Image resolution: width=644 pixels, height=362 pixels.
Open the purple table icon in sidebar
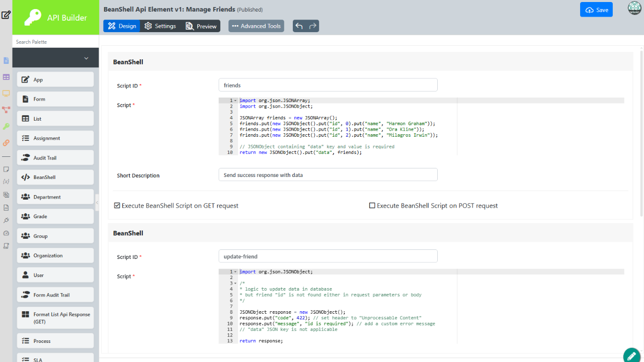(6, 77)
